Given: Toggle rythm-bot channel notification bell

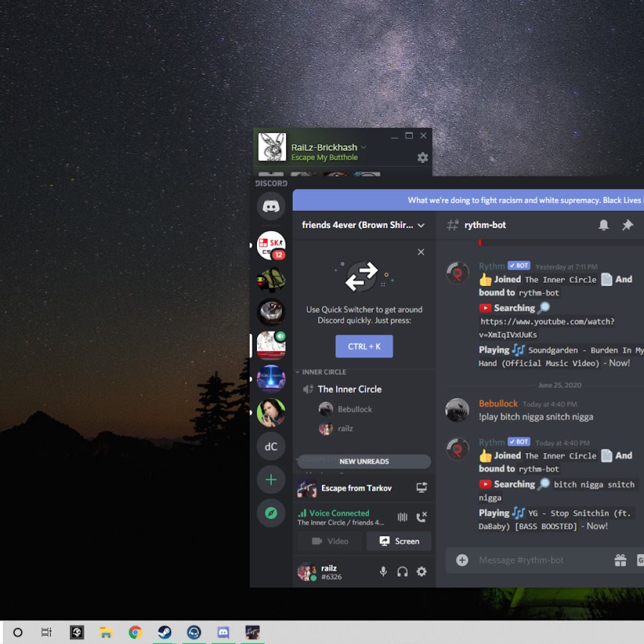Looking at the screenshot, I should coord(603,225).
